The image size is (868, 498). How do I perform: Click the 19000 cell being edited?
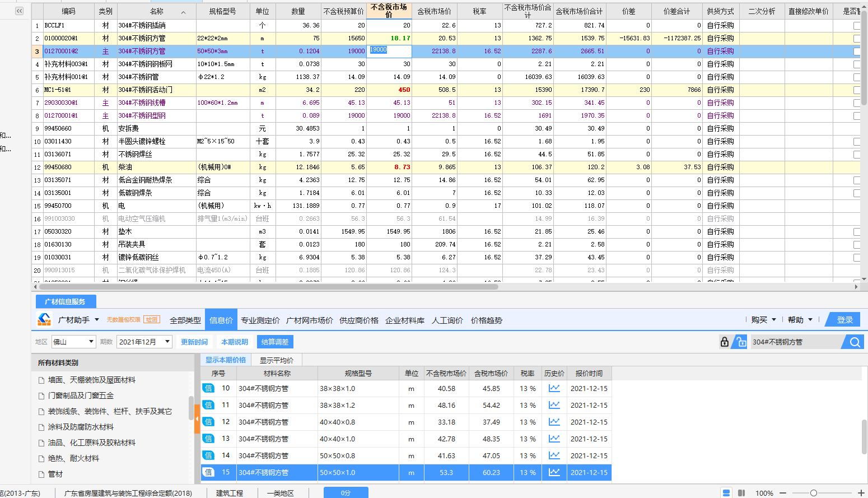point(389,51)
